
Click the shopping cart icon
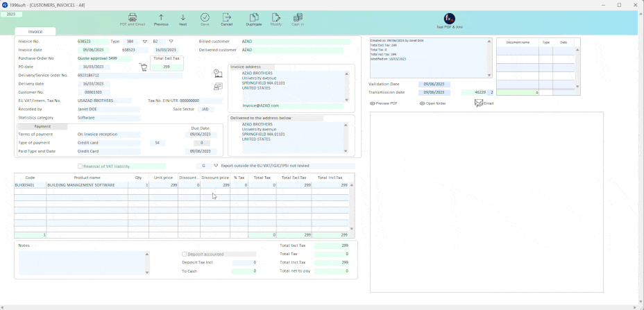143,67
